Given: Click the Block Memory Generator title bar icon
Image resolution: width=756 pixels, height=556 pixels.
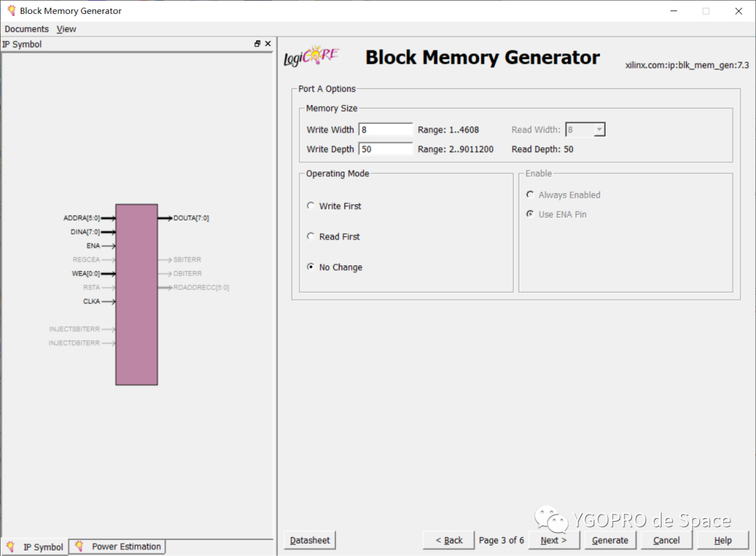Looking at the screenshot, I should tap(11, 11).
